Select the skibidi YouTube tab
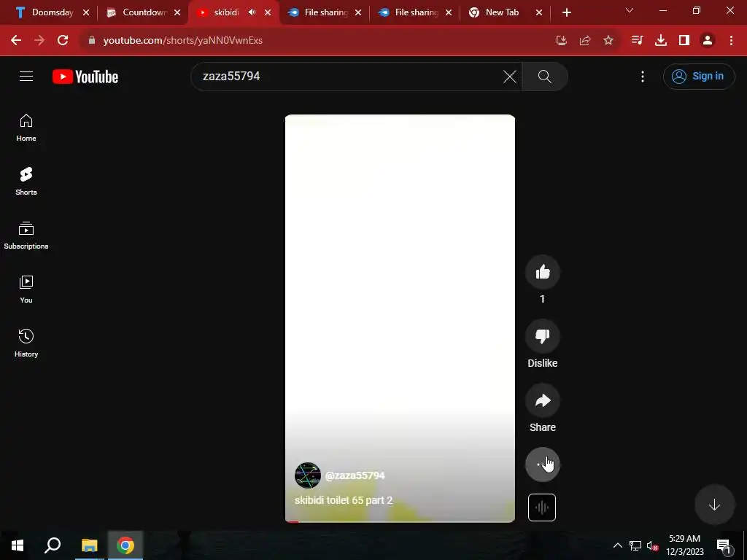 [x=226, y=12]
